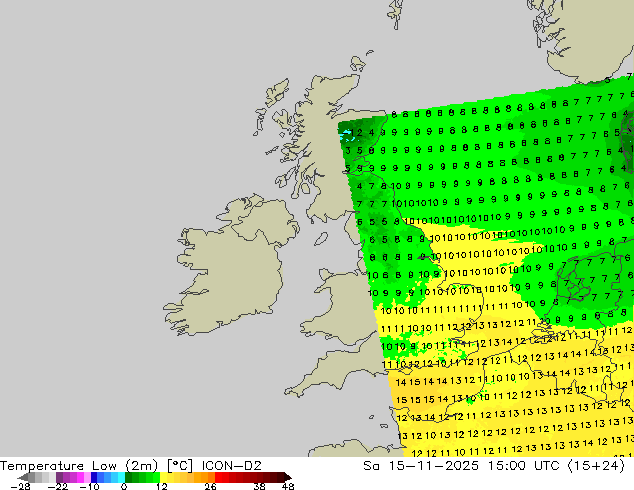Image resolution: width=634 pixels, height=490 pixels.
Task: Select the gray segment of the temperature legend
Action: [42, 477]
